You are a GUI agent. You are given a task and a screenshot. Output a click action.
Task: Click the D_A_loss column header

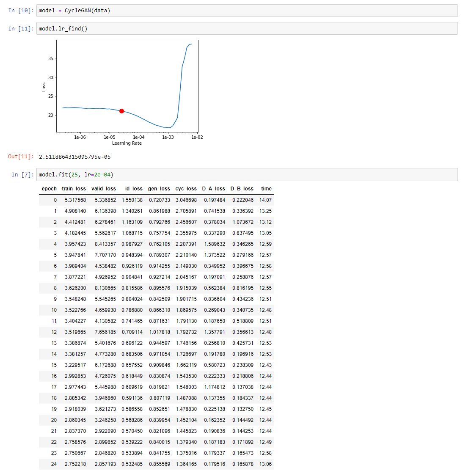point(213,189)
